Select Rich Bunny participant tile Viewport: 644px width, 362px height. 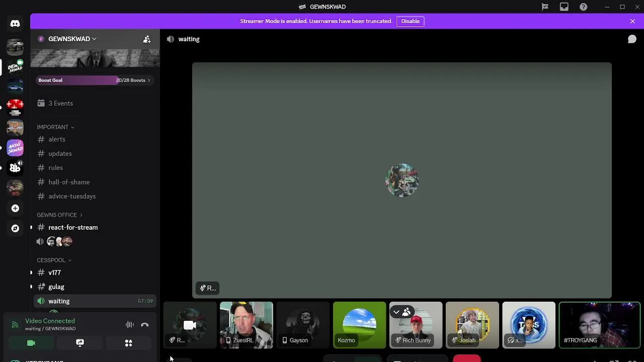point(416,325)
